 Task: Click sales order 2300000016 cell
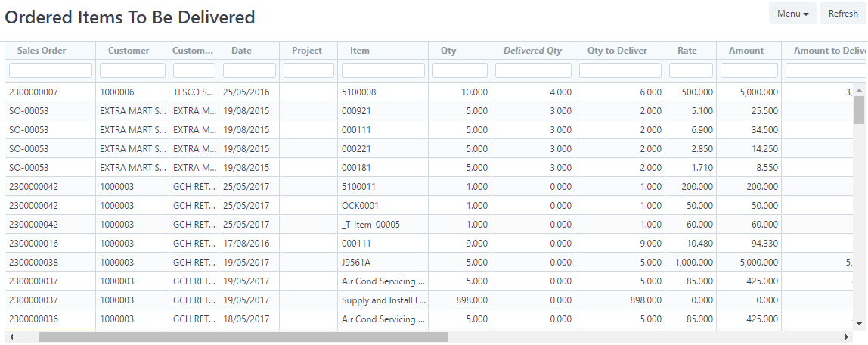tap(33, 244)
